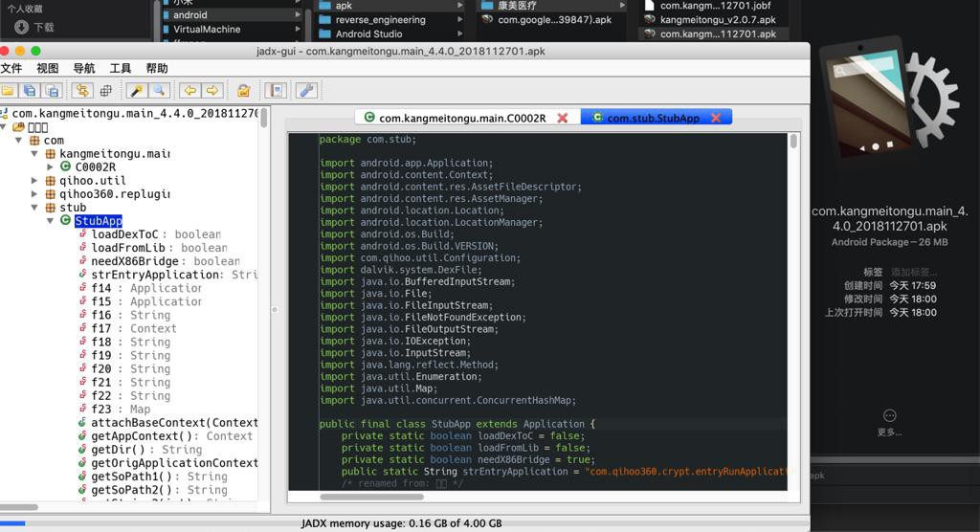Expand the qihoo.util package node
The image size is (980, 532).
coord(34,181)
